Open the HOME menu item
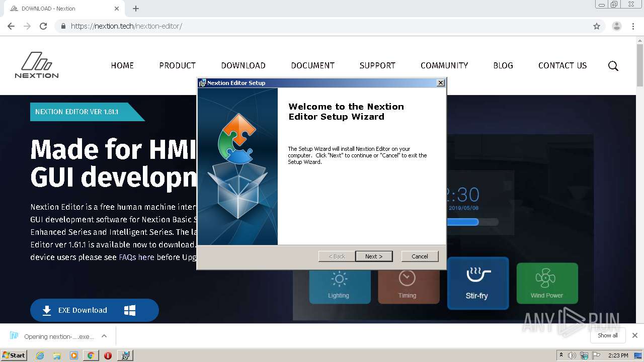Image resolution: width=644 pixels, height=362 pixels. tap(122, 65)
